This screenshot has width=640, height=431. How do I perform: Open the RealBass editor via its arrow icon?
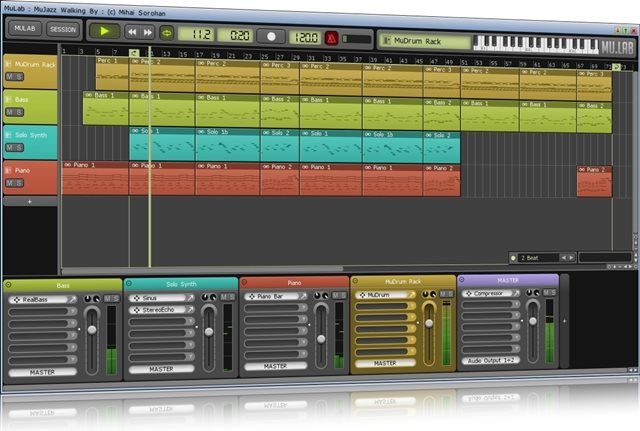click(72, 300)
